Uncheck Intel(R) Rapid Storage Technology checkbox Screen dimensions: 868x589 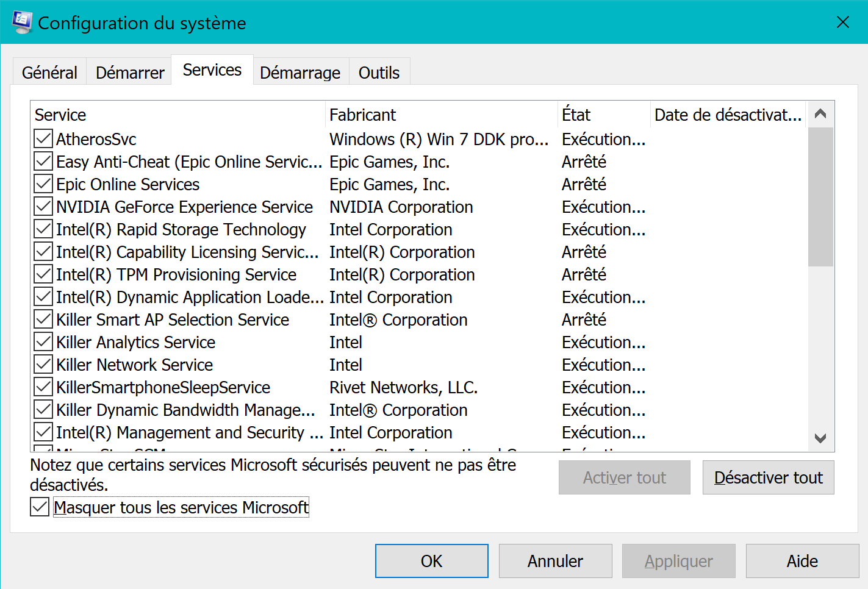pyautogui.click(x=43, y=229)
